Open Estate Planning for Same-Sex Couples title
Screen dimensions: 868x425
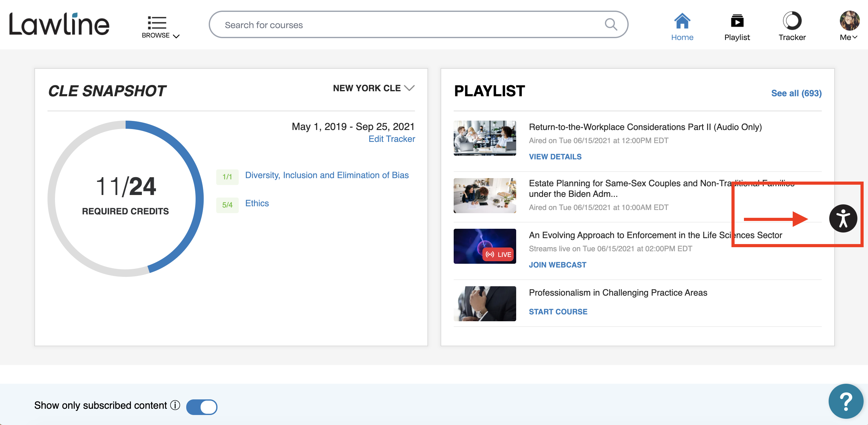[x=661, y=188]
